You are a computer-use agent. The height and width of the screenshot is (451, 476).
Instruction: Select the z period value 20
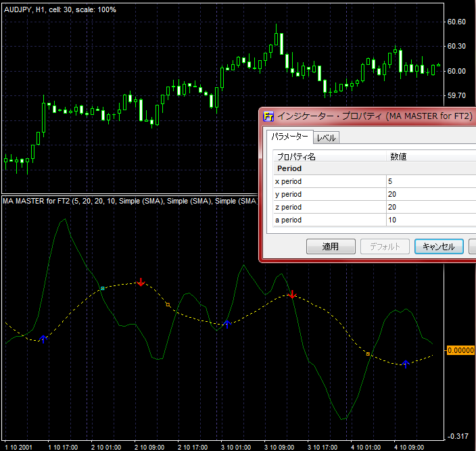392,207
